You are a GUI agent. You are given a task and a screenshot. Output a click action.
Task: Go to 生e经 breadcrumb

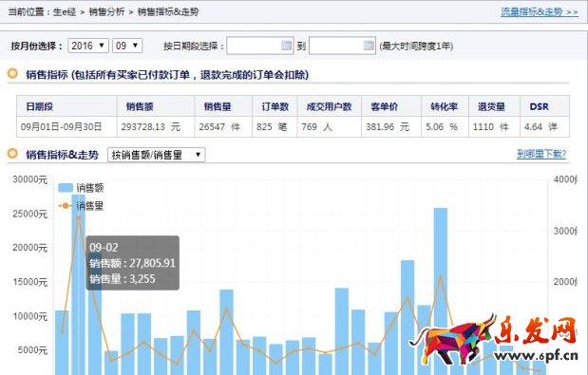point(65,12)
